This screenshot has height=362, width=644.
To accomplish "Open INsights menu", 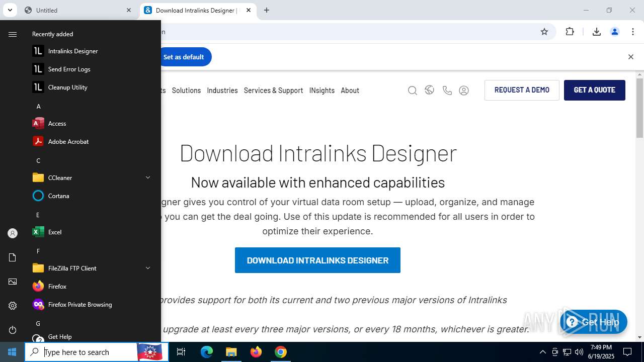I will coord(321,90).
